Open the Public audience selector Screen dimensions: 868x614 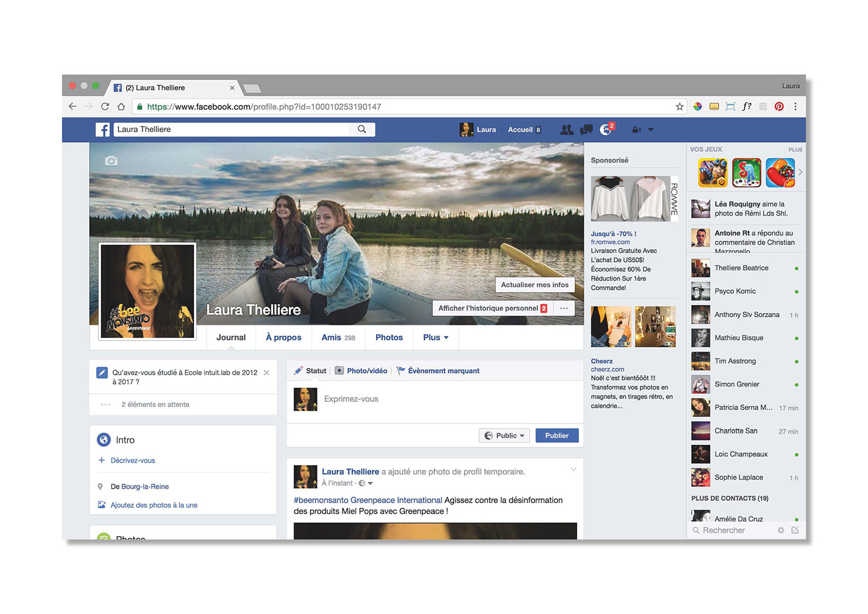pos(504,436)
